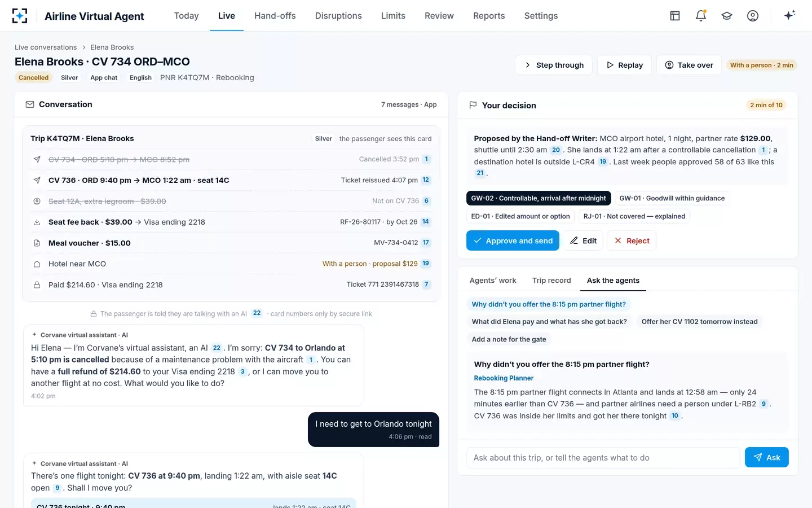Click the flag icon beside Your decision
Viewport: 812px width, 508px height.
tap(473, 105)
